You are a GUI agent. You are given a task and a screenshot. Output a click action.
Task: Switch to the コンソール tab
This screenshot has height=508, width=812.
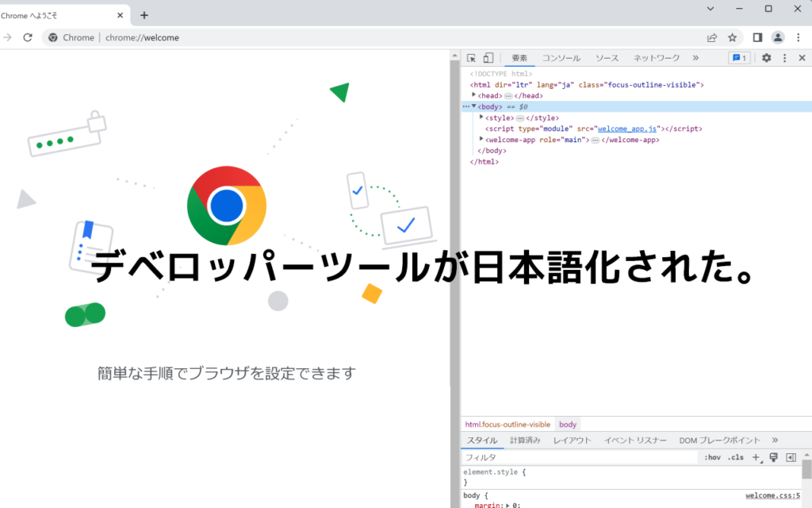(x=561, y=58)
